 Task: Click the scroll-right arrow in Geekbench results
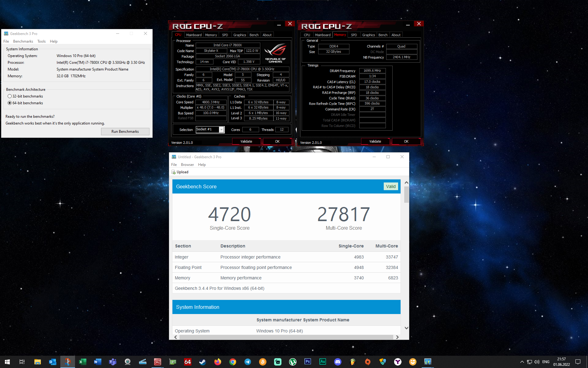(x=397, y=337)
